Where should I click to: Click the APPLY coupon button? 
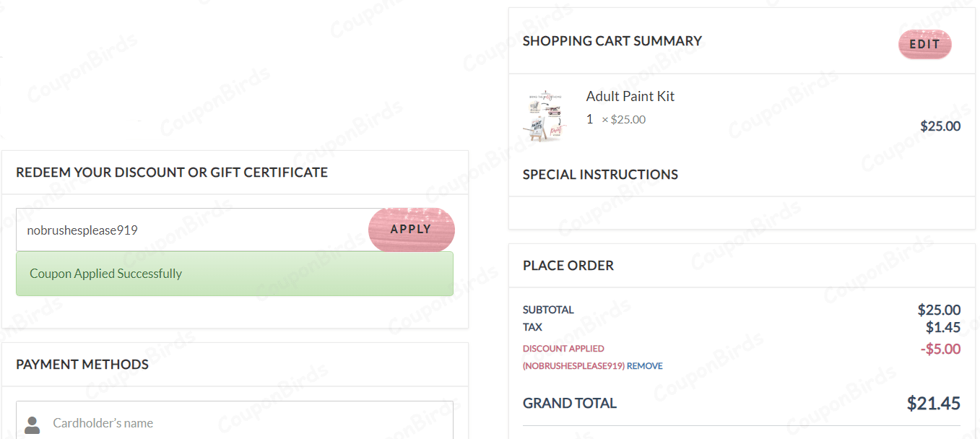[x=411, y=229]
